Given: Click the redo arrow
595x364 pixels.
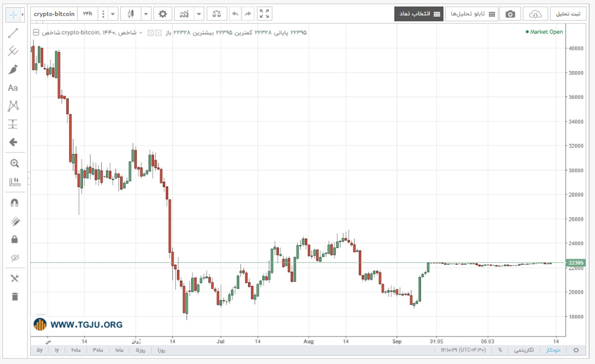Looking at the screenshot, I should [248, 14].
